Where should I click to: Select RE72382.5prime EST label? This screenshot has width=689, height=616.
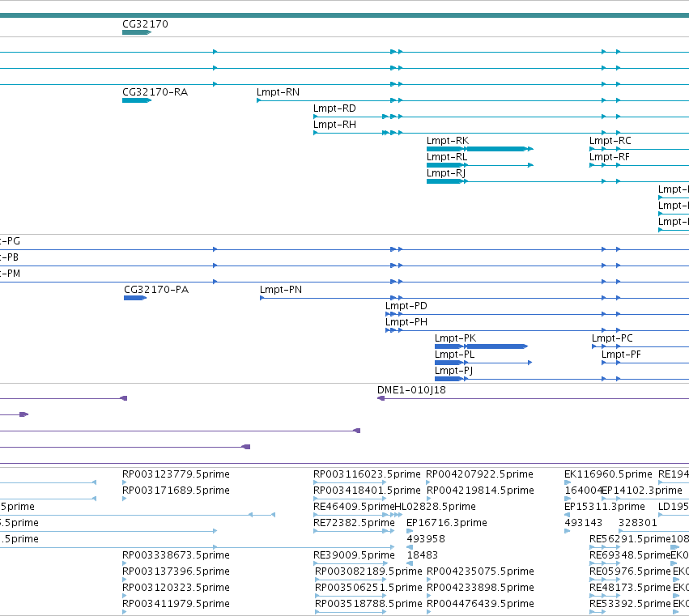[354, 523]
